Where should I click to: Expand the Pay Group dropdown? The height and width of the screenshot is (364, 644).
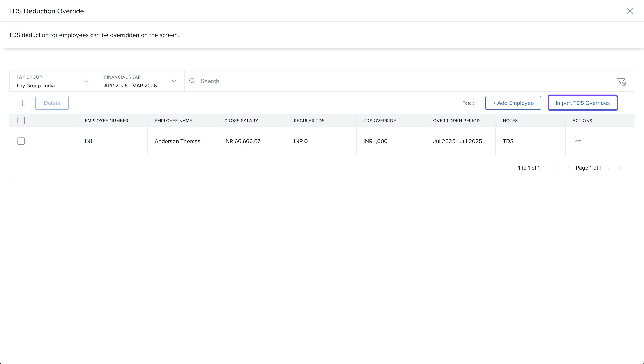53,81
